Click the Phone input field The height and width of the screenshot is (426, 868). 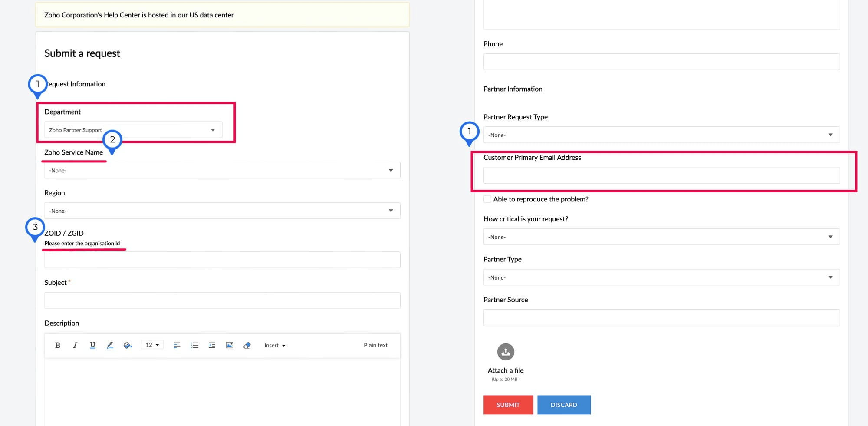pos(661,62)
